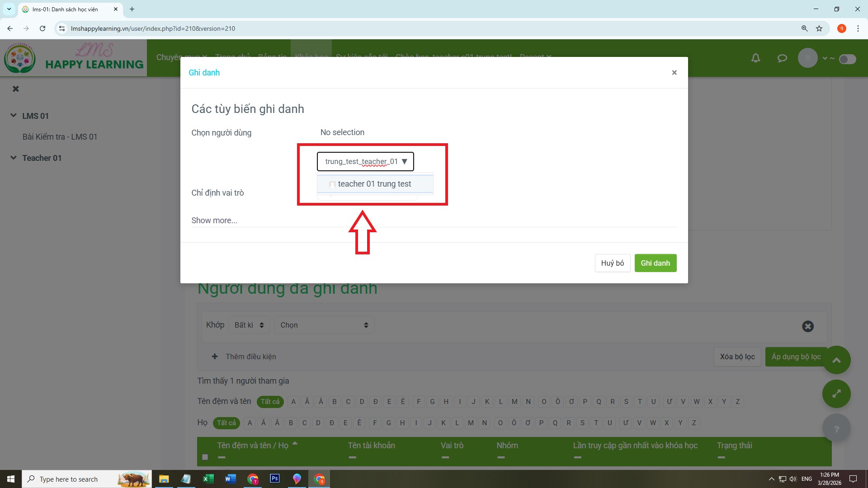Screen dimensions: 868x488
Task: Click the notifications bell icon
Action: [755, 58]
